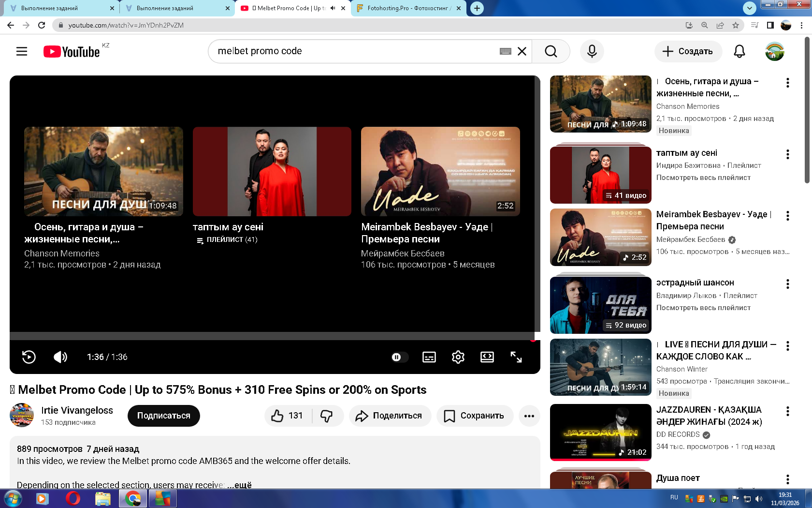Open the on-screen keyboard icon in search
812x508 pixels.
(506, 51)
